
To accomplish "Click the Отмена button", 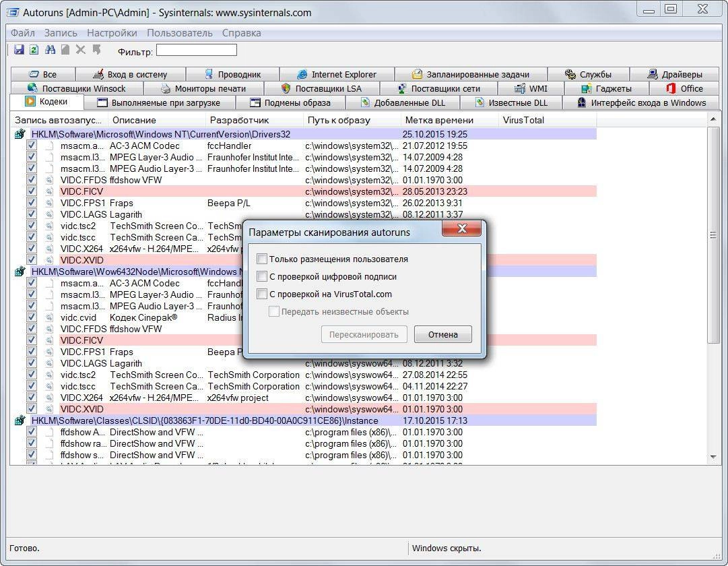I will tap(443, 334).
